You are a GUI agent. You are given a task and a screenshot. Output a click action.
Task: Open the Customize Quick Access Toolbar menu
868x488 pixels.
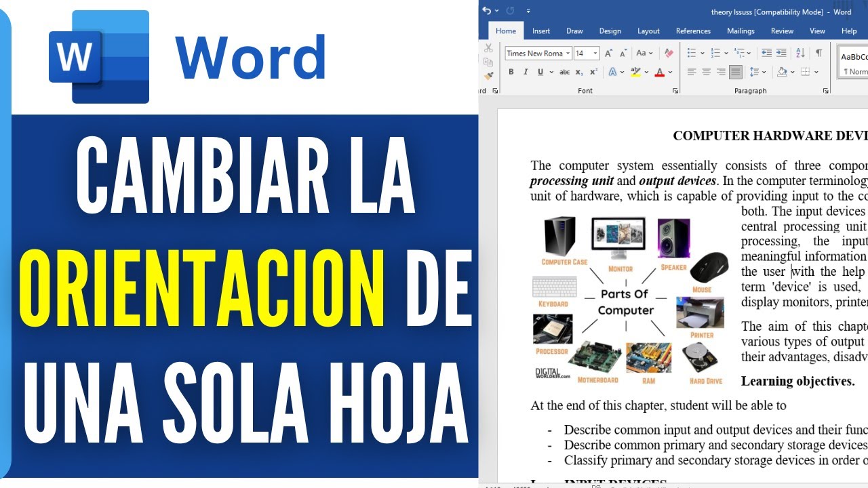coord(528,11)
